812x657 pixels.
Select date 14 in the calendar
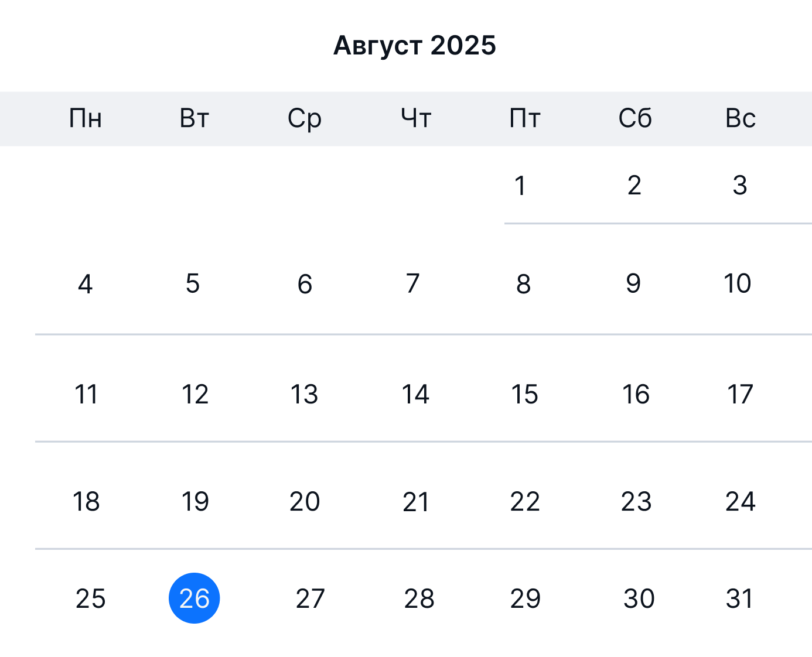point(415,394)
